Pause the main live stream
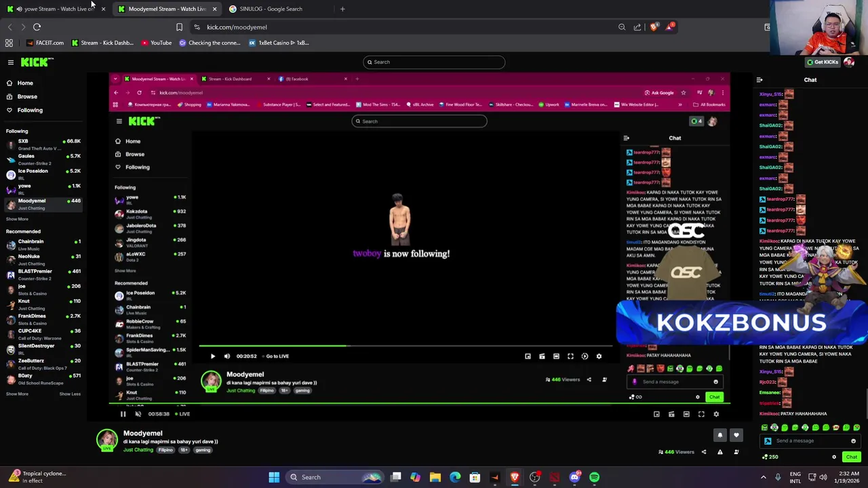The width and height of the screenshot is (868, 488). [123, 414]
